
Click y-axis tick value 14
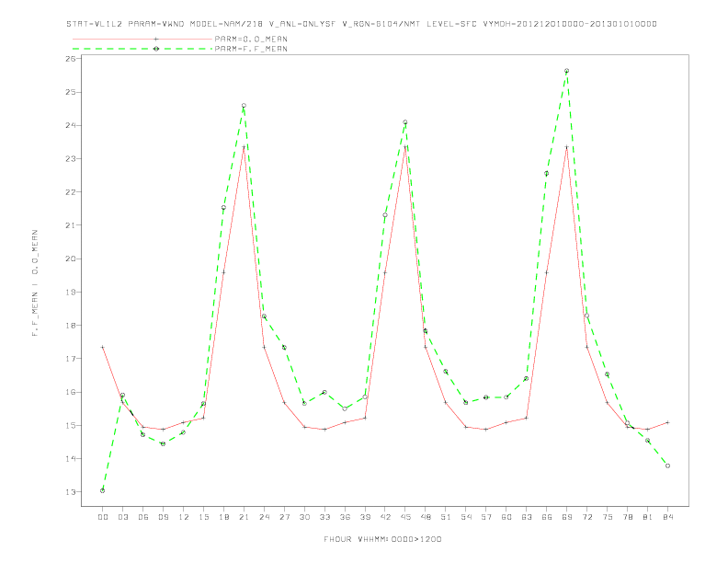coord(70,458)
